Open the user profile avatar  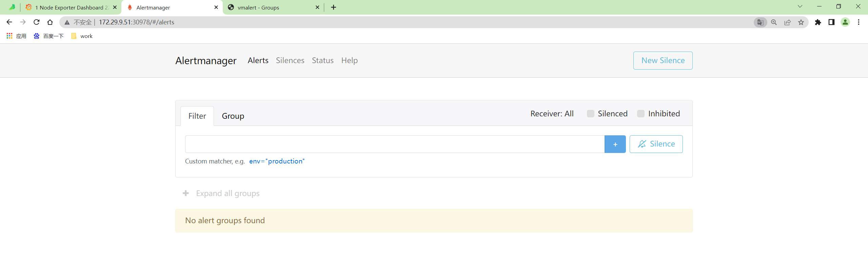845,22
